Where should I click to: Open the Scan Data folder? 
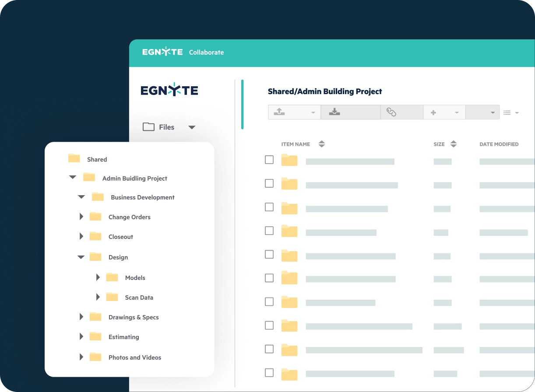click(139, 297)
